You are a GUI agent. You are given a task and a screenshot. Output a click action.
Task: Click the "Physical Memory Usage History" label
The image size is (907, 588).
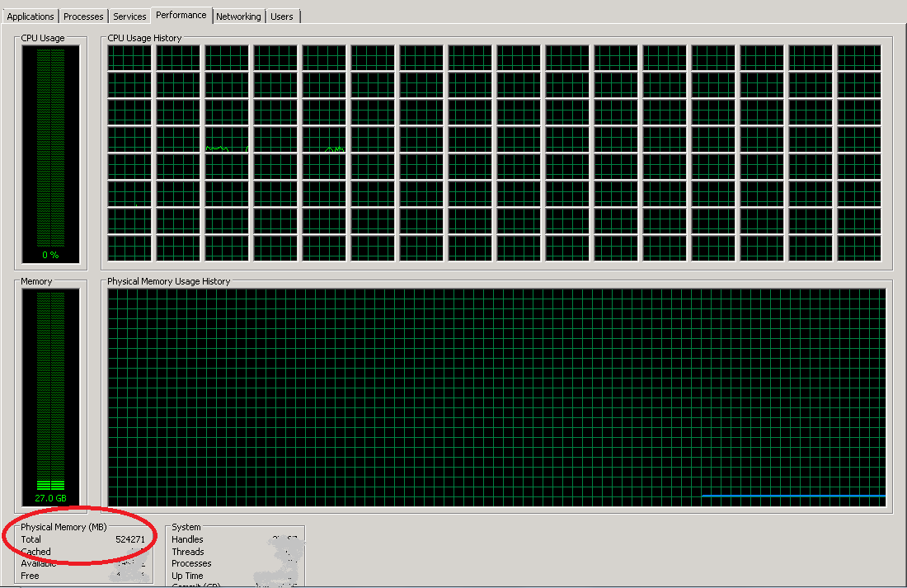(169, 281)
